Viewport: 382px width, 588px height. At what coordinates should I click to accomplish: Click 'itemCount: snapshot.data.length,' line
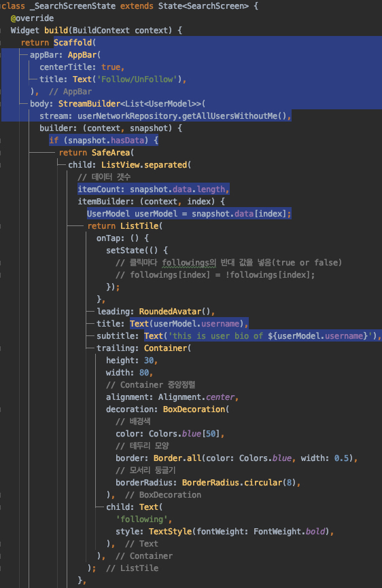[x=154, y=189]
